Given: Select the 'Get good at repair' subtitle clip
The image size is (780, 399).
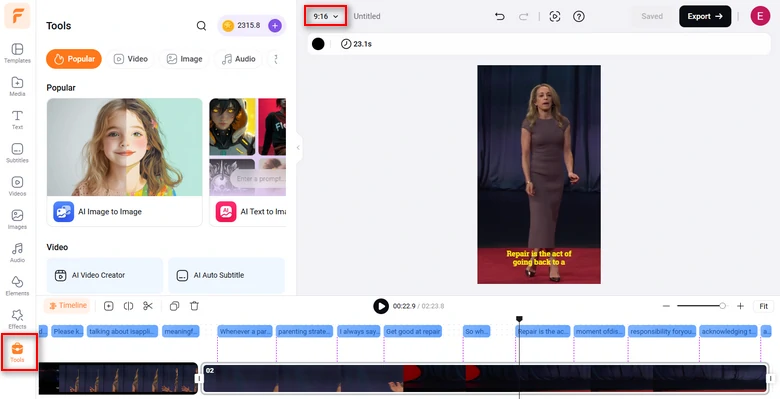Looking at the screenshot, I should click(413, 331).
